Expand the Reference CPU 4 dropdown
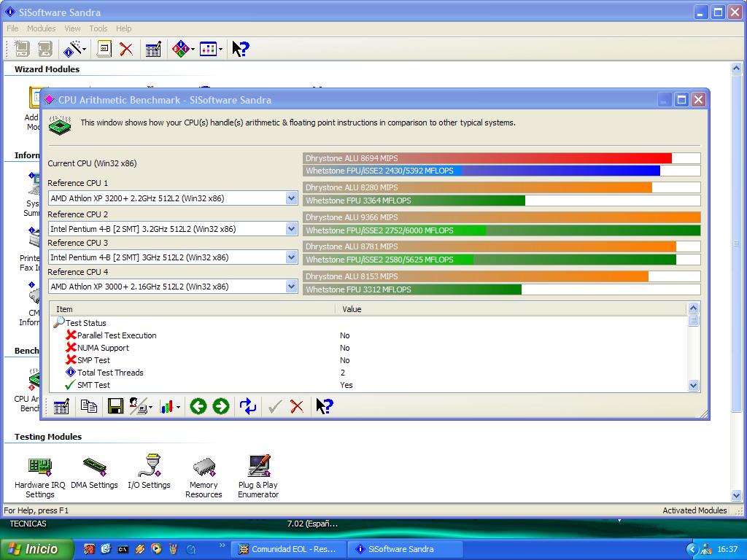 pos(292,287)
